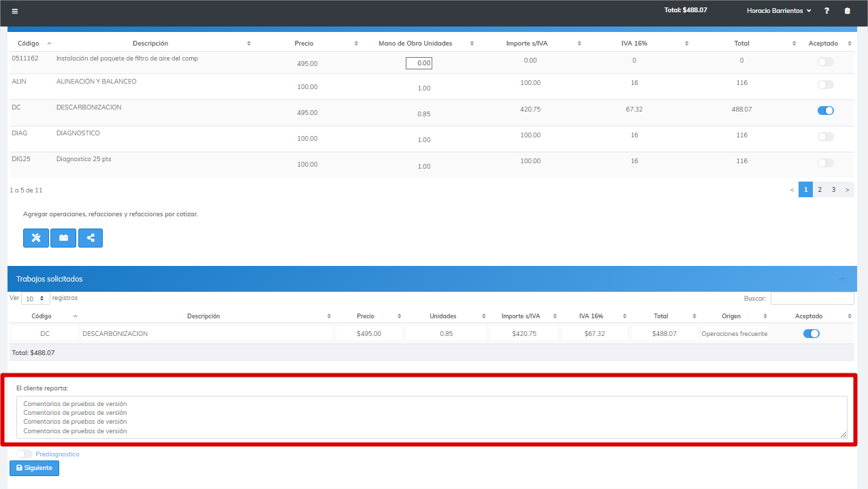Click the Siguiente button
868x489 pixels.
[x=34, y=468]
